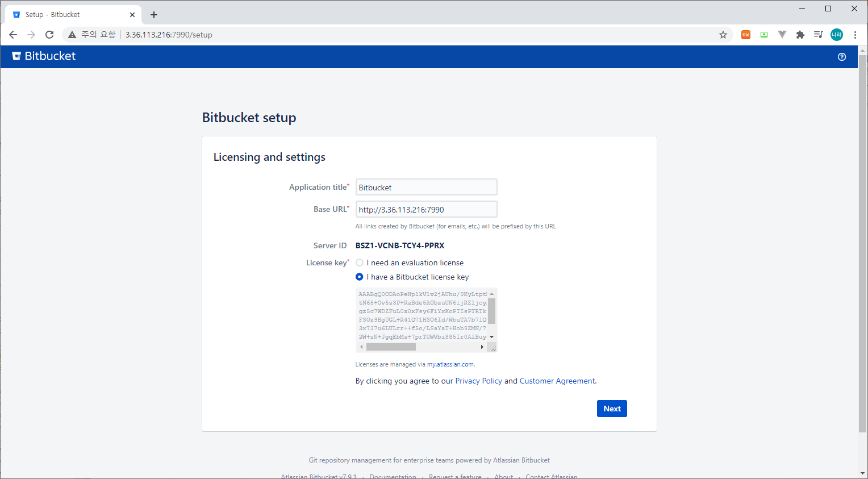Open the help icon in Bitbucket header
This screenshot has height=479, width=868.
tap(842, 57)
